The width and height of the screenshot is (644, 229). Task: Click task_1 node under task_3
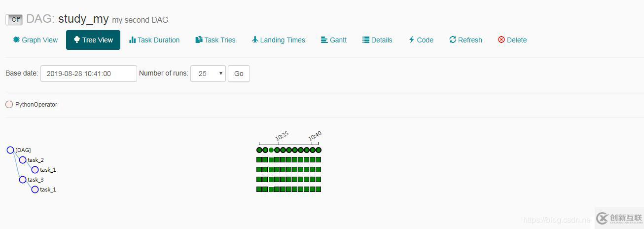pos(35,190)
